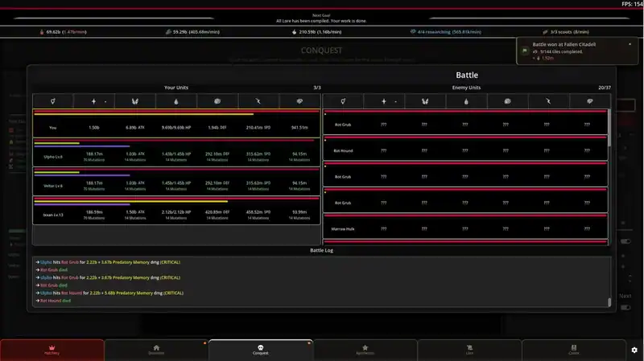
Task: Sort Enemy Units by sparkle level column
Action: click(x=384, y=101)
